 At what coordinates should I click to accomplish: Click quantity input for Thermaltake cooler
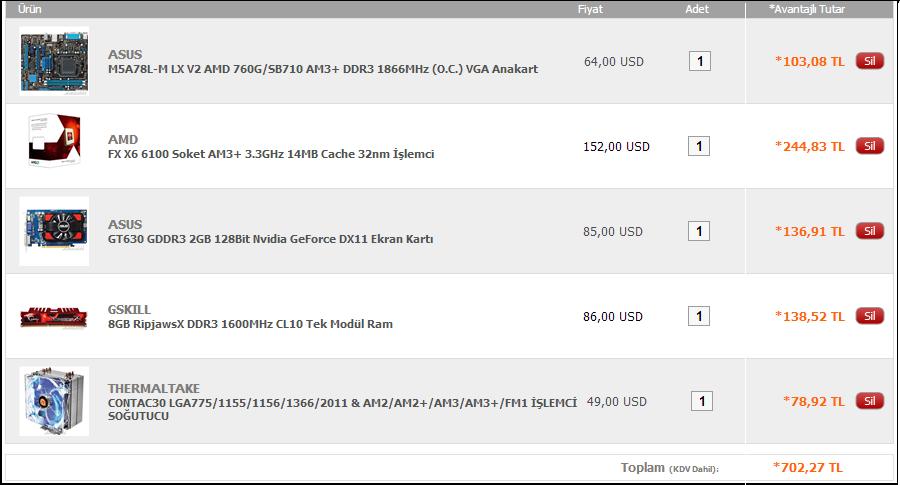[702, 401]
